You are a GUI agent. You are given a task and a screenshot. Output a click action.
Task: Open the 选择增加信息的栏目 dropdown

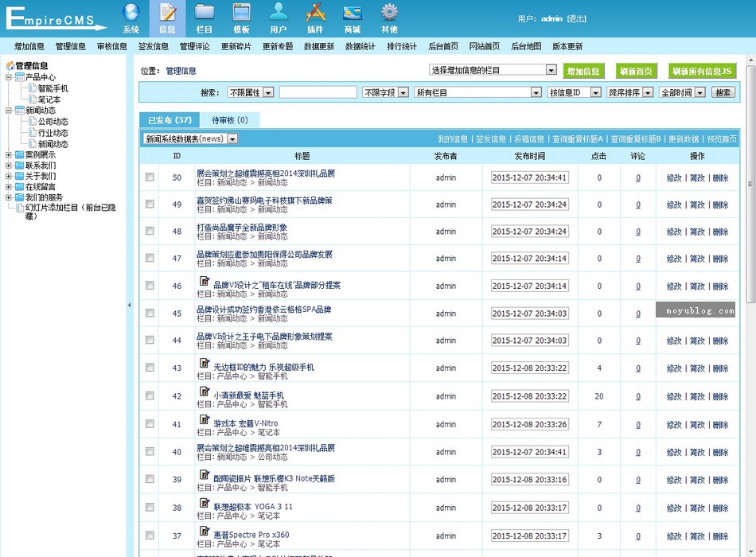[551, 70]
